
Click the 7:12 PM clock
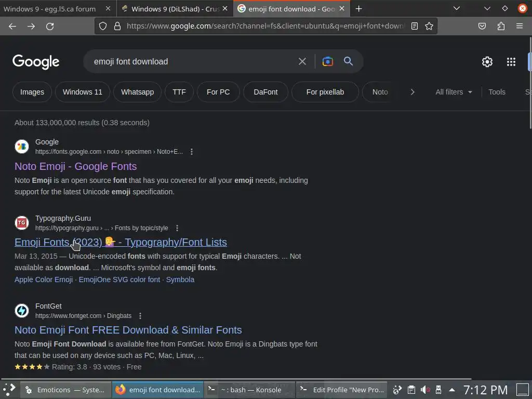click(486, 390)
